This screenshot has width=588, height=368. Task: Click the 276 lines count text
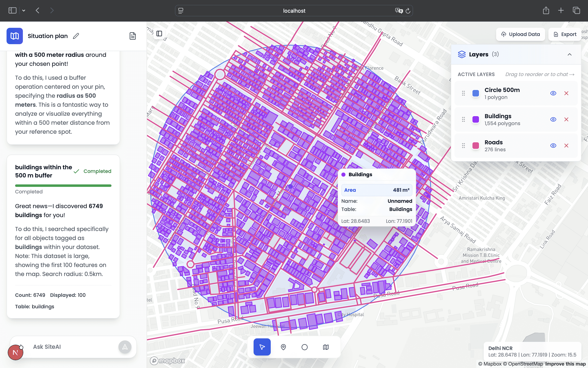(495, 149)
